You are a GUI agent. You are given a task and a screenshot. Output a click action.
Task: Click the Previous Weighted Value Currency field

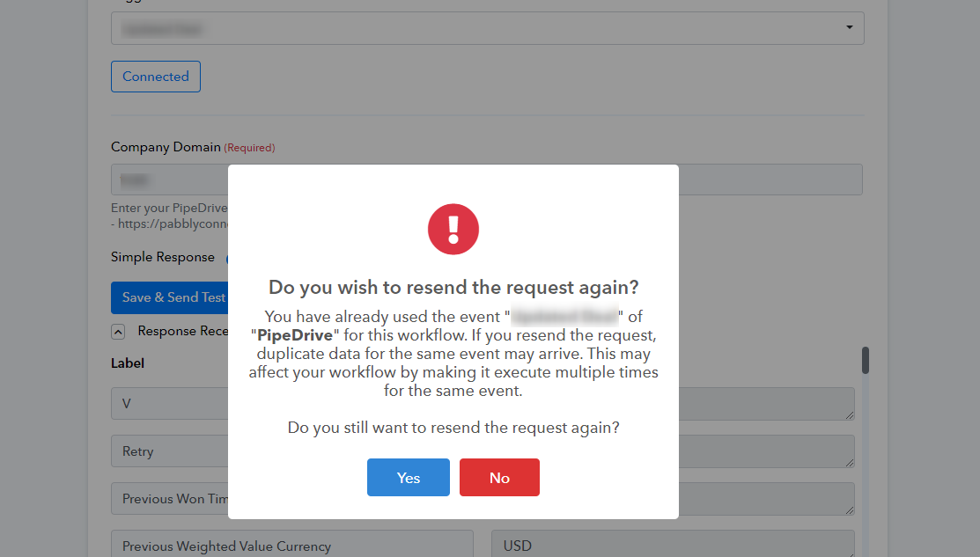291,544
